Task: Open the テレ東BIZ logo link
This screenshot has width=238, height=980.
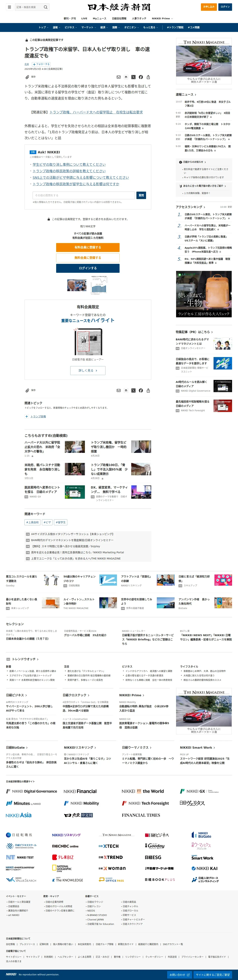Action: 63,857
